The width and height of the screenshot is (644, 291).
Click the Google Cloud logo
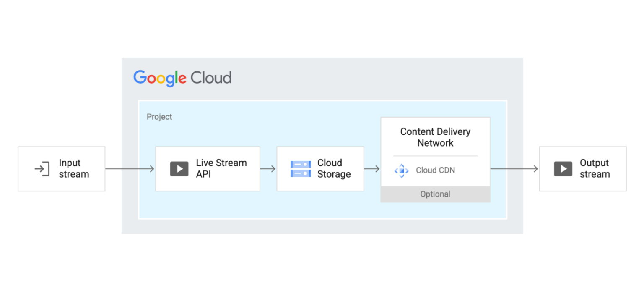pos(182,78)
